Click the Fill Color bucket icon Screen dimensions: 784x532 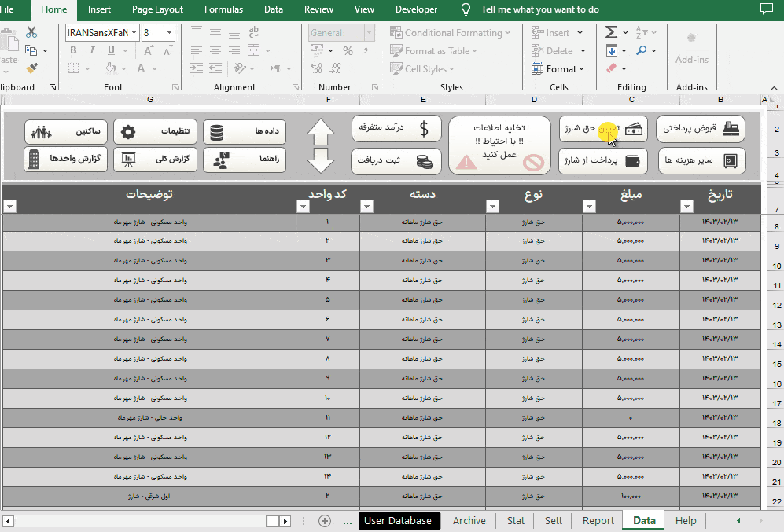click(x=111, y=68)
